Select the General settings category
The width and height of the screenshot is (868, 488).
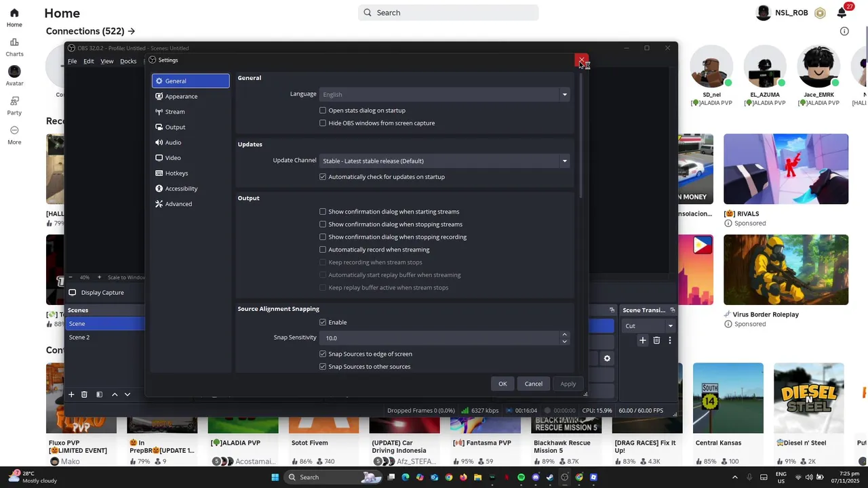(x=191, y=81)
